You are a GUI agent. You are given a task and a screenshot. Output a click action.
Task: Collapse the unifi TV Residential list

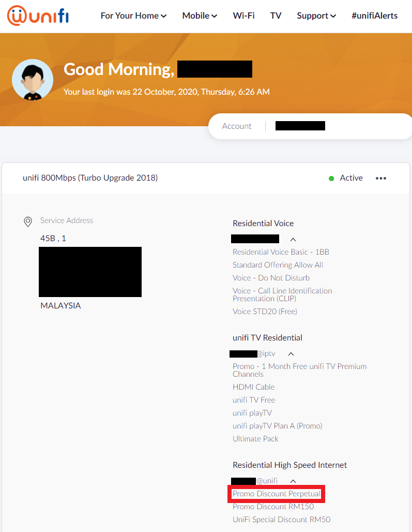tap(291, 354)
